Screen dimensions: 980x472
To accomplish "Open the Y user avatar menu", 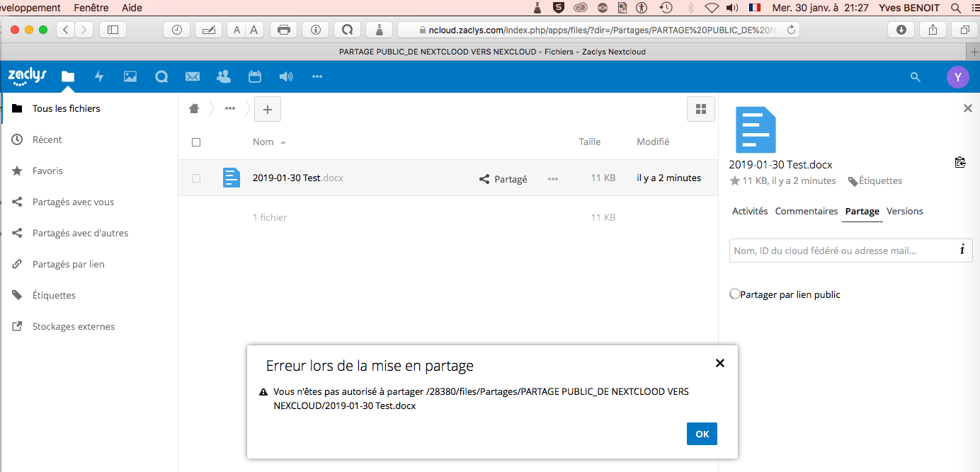I will pos(957,77).
